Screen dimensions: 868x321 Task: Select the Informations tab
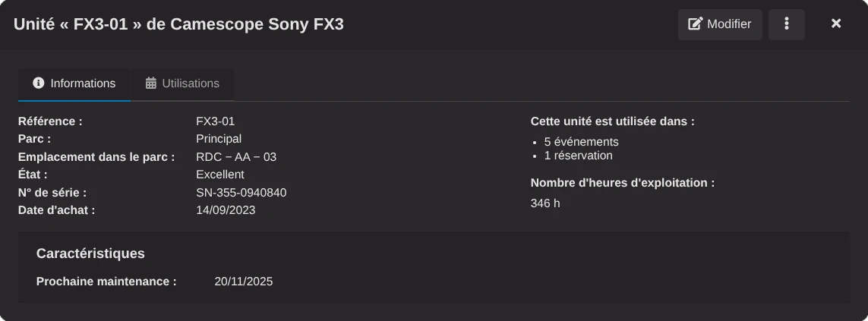(x=74, y=83)
